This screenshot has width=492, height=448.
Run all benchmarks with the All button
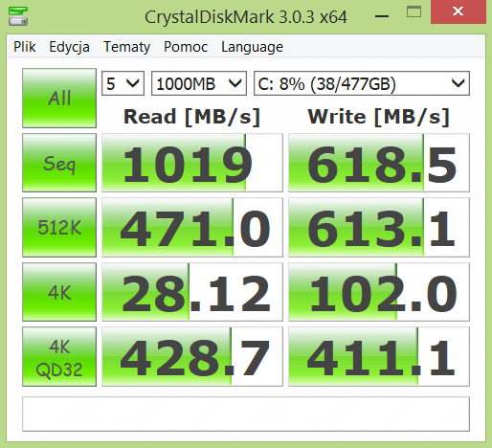[59, 98]
